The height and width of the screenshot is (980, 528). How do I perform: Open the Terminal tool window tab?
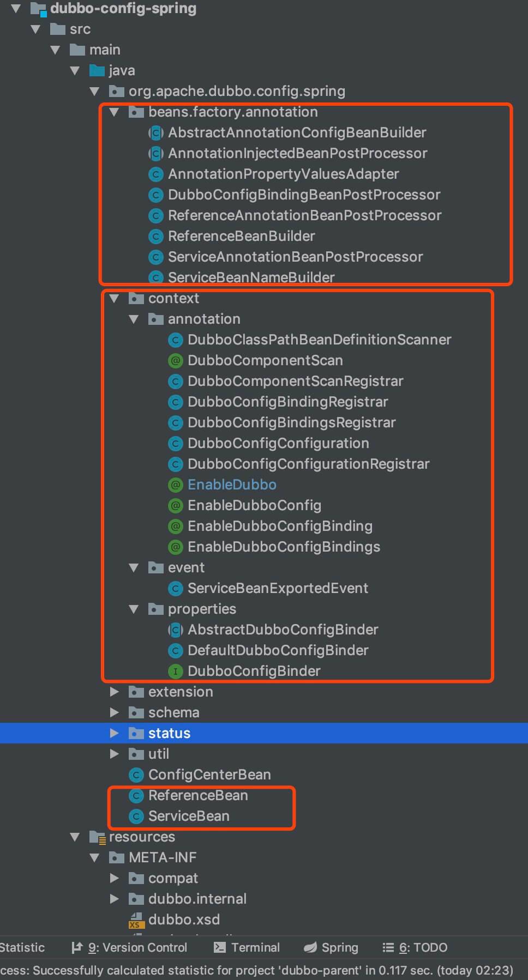(247, 947)
